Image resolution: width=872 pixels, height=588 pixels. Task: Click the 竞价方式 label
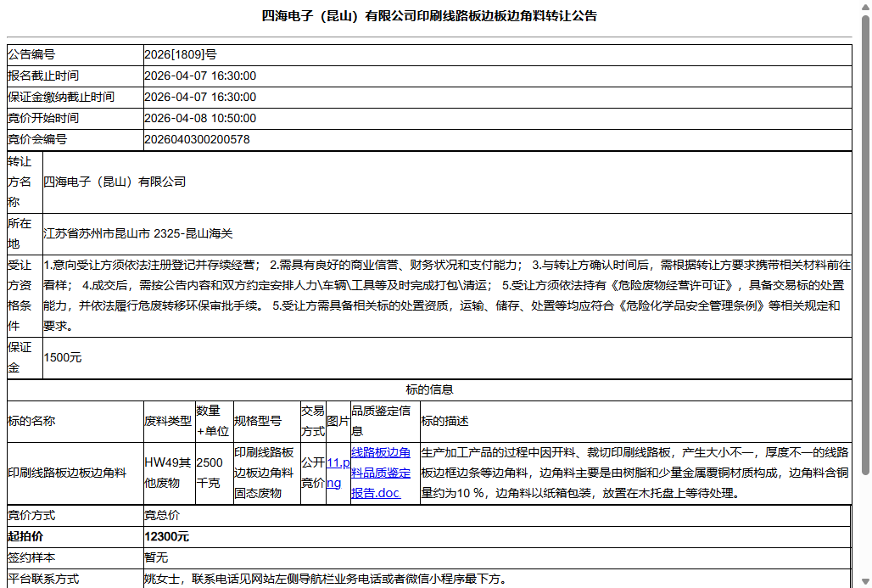point(31,516)
